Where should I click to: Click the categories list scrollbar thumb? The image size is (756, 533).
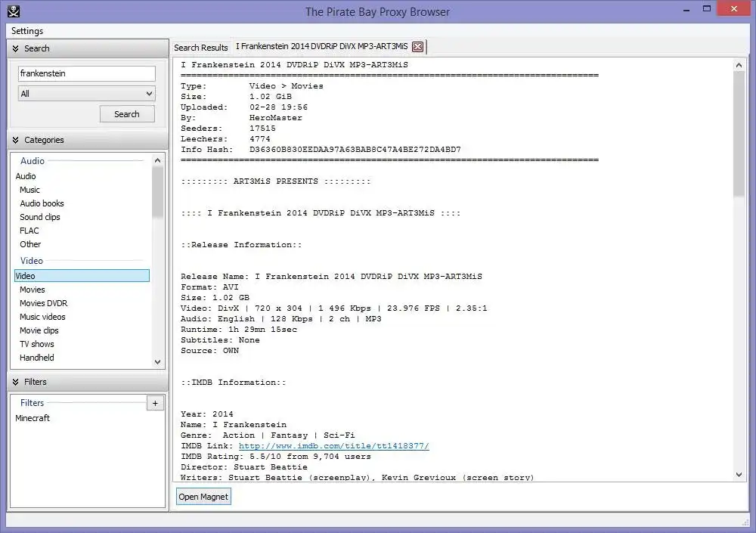tap(158, 192)
